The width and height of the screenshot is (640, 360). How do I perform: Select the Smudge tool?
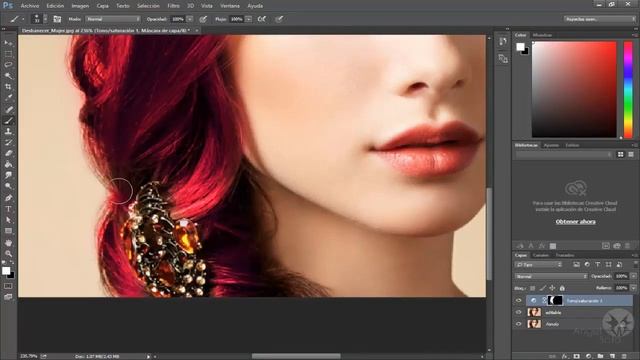[x=8, y=176]
